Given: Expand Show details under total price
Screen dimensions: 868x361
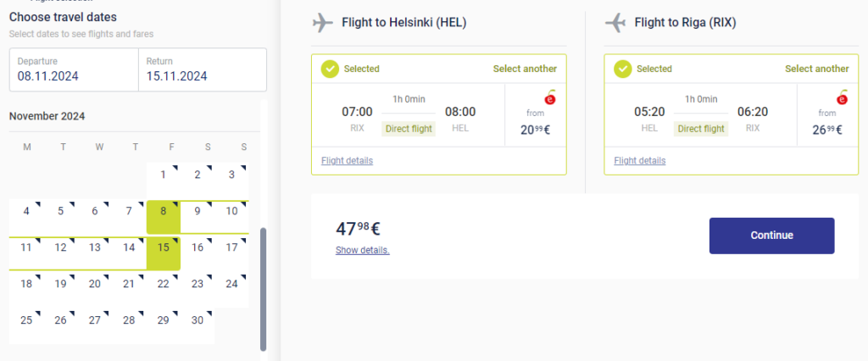Looking at the screenshot, I should (x=362, y=250).
